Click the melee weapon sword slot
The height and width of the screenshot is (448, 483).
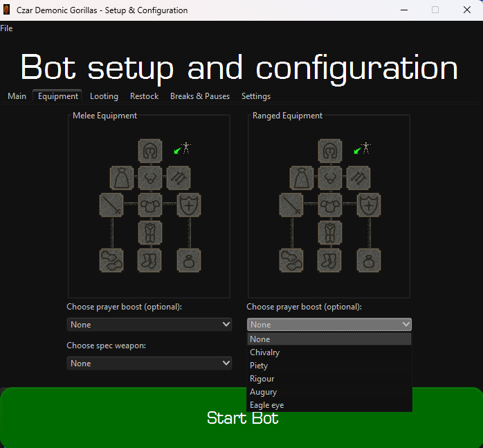click(x=112, y=205)
